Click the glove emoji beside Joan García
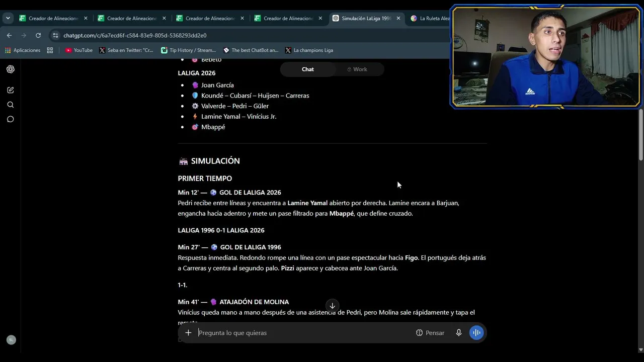The image size is (644, 362). [x=195, y=85]
